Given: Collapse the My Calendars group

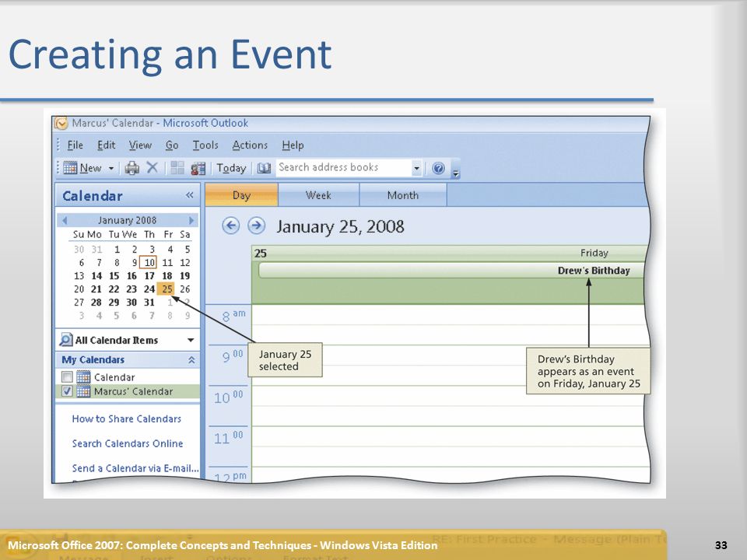Looking at the screenshot, I should [191, 360].
